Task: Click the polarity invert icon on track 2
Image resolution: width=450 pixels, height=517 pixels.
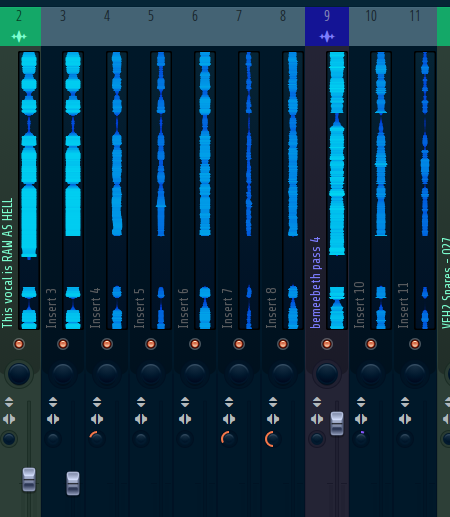Action: tap(9, 402)
